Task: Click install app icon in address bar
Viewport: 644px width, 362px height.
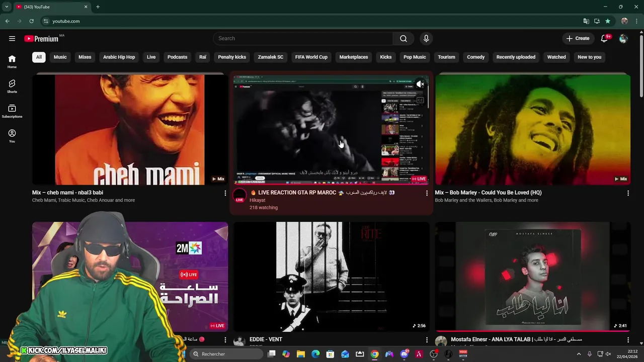Action: [597, 21]
